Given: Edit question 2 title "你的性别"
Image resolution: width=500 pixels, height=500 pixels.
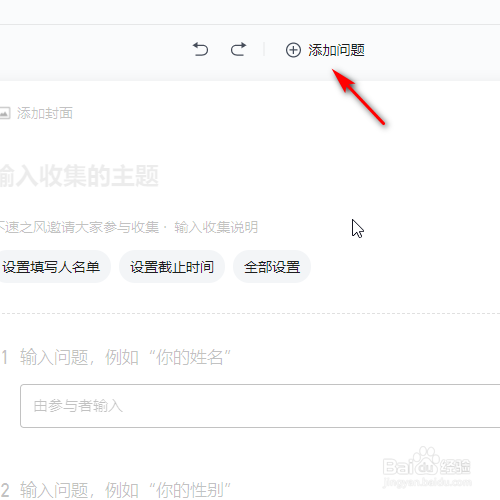Looking at the screenshot, I should coord(125,490).
